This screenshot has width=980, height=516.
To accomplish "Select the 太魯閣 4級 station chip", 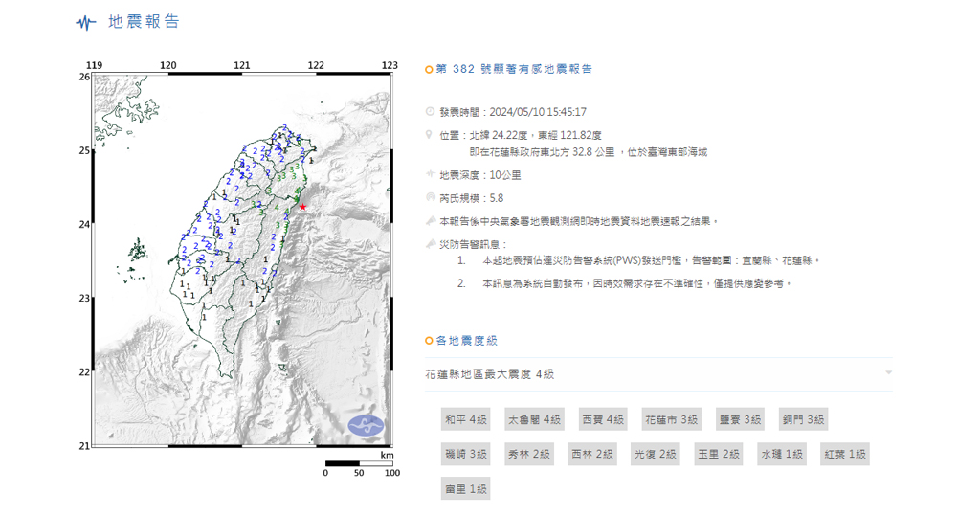I will tap(534, 419).
